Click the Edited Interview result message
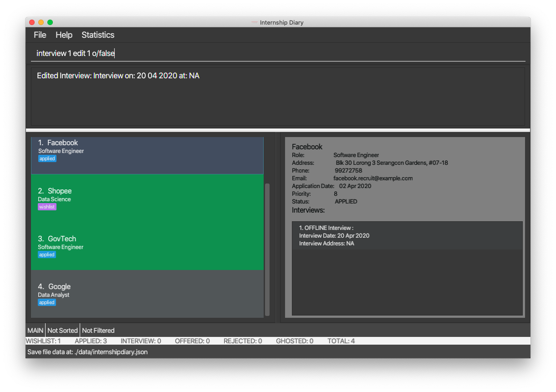 (x=118, y=76)
